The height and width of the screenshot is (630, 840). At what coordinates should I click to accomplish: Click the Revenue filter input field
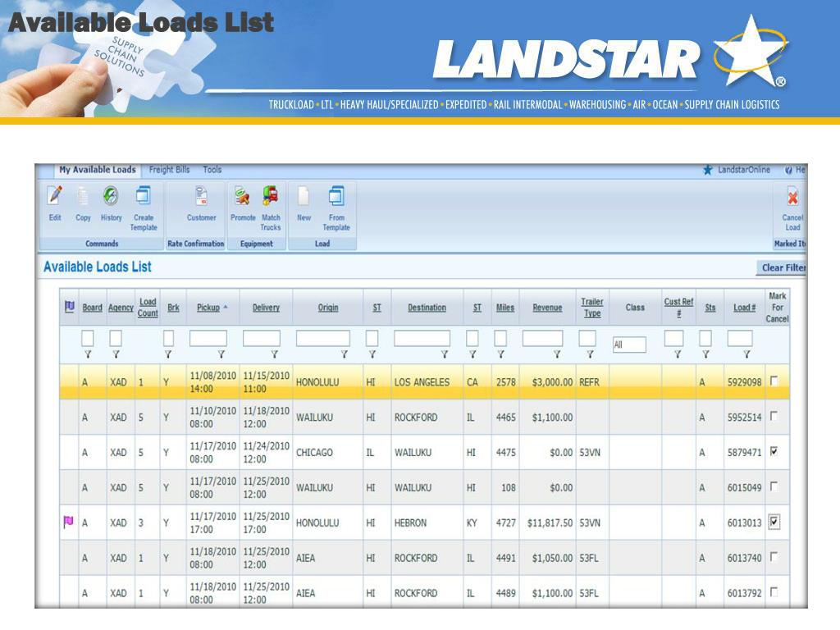point(542,338)
